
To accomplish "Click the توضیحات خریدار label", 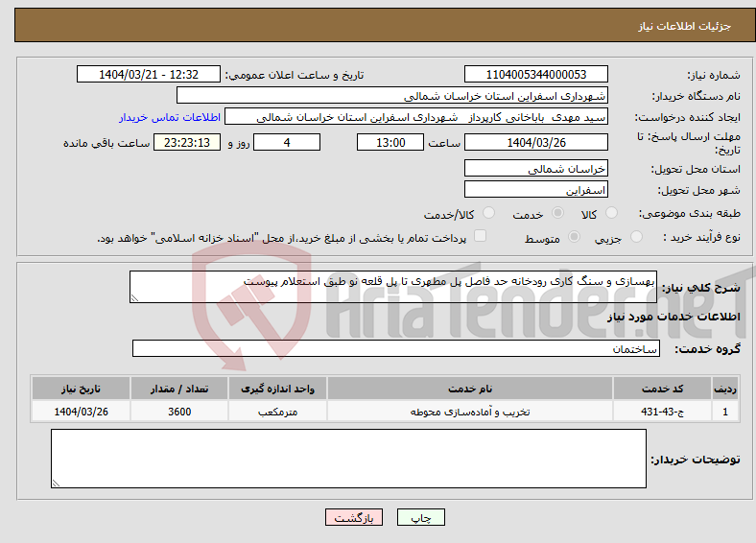I will tap(696, 460).
